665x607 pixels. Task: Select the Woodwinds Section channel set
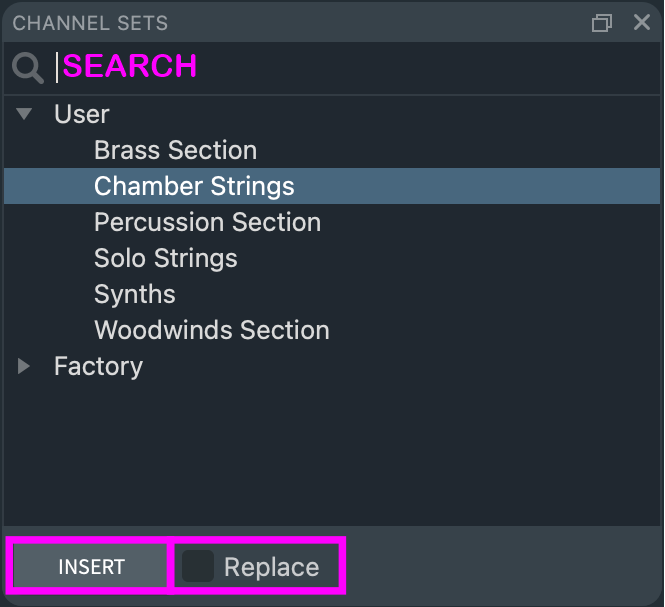coord(211,330)
